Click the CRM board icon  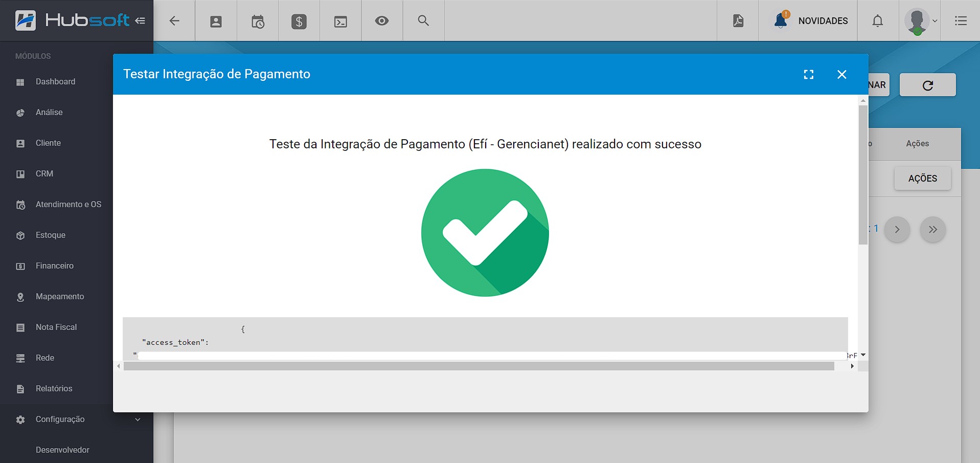pos(20,174)
